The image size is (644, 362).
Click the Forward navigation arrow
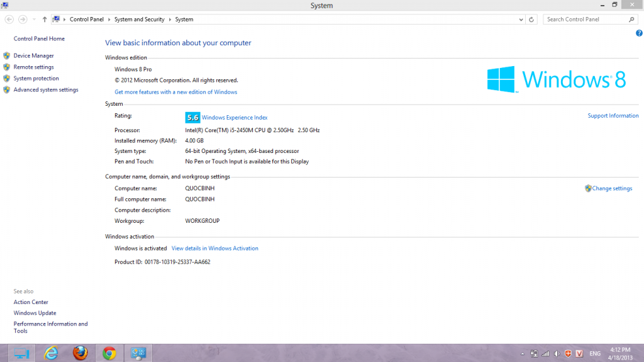[23, 20]
